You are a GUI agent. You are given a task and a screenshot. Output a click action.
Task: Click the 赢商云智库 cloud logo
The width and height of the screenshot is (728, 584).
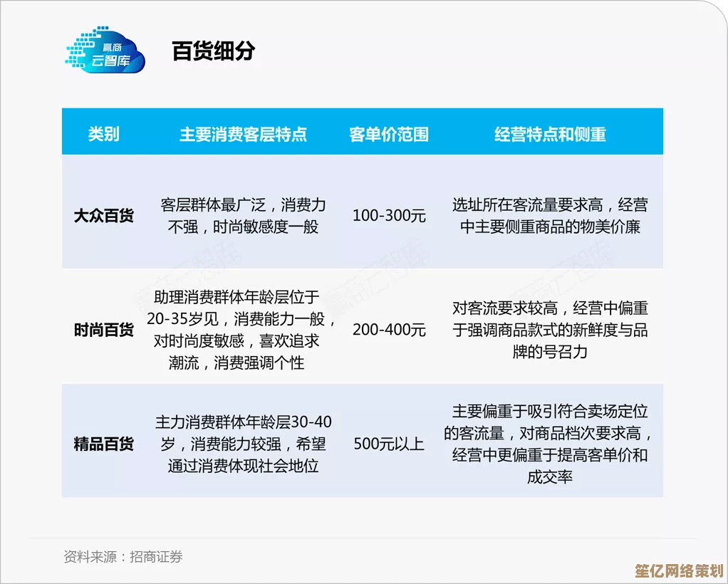pos(105,50)
